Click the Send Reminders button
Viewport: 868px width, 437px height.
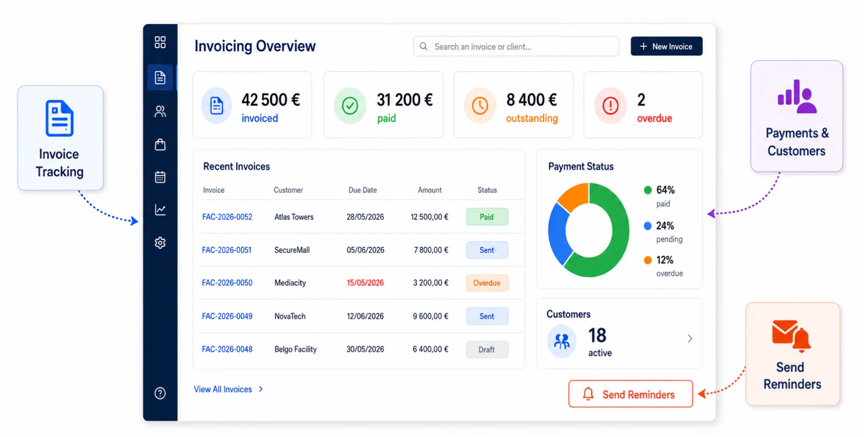630,394
